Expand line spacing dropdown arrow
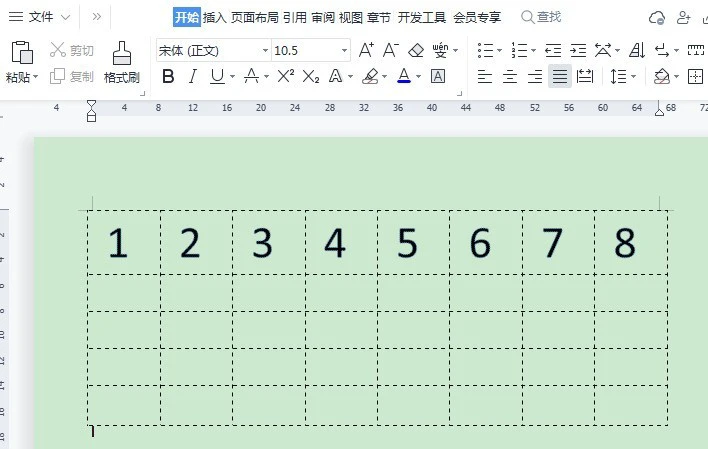This screenshot has height=449, width=708. pos(633,76)
